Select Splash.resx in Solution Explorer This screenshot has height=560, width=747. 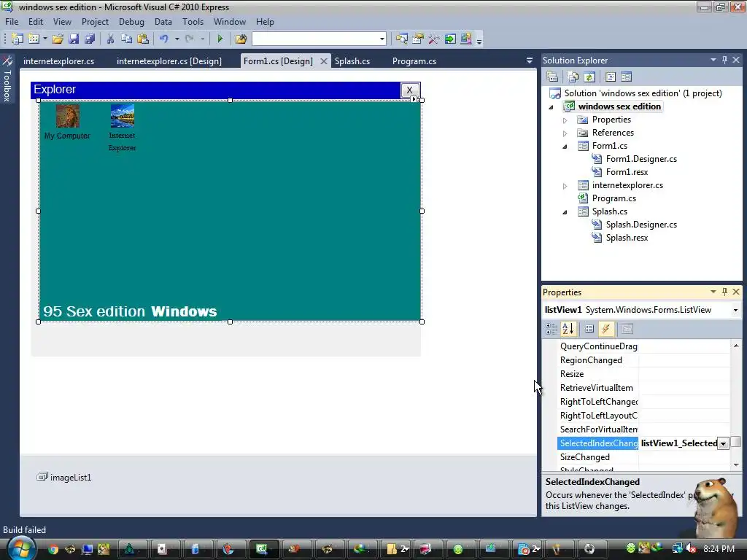pyautogui.click(x=627, y=238)
